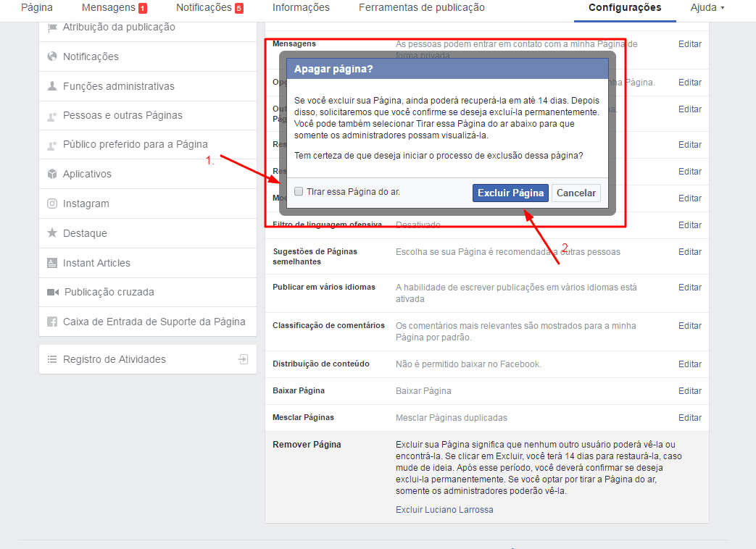
Task: Open Funções administrativas in the sidebar
Action: [148, 86]
